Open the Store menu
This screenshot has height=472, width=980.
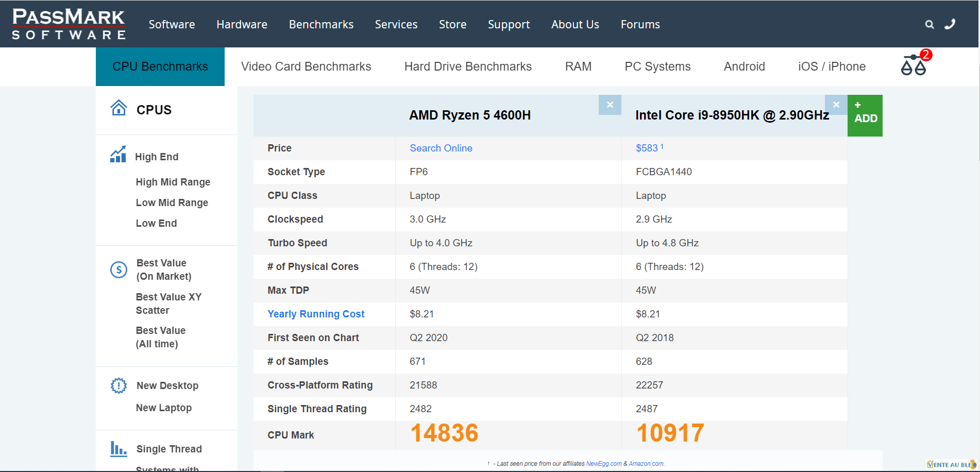(452, 24)
